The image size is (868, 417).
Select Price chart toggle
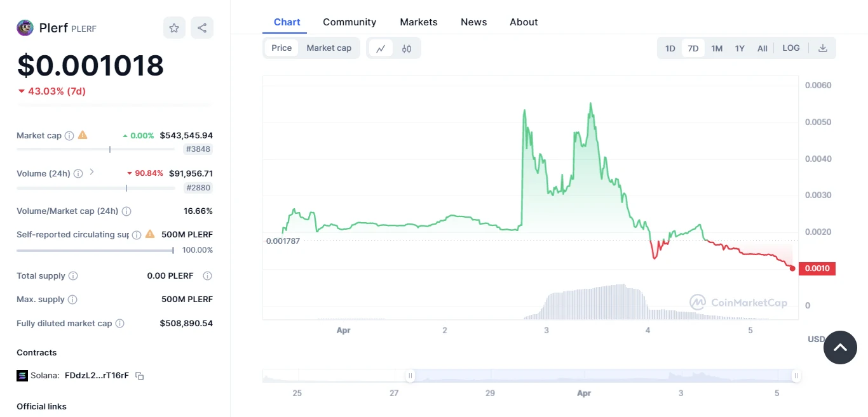pos(281,48)
